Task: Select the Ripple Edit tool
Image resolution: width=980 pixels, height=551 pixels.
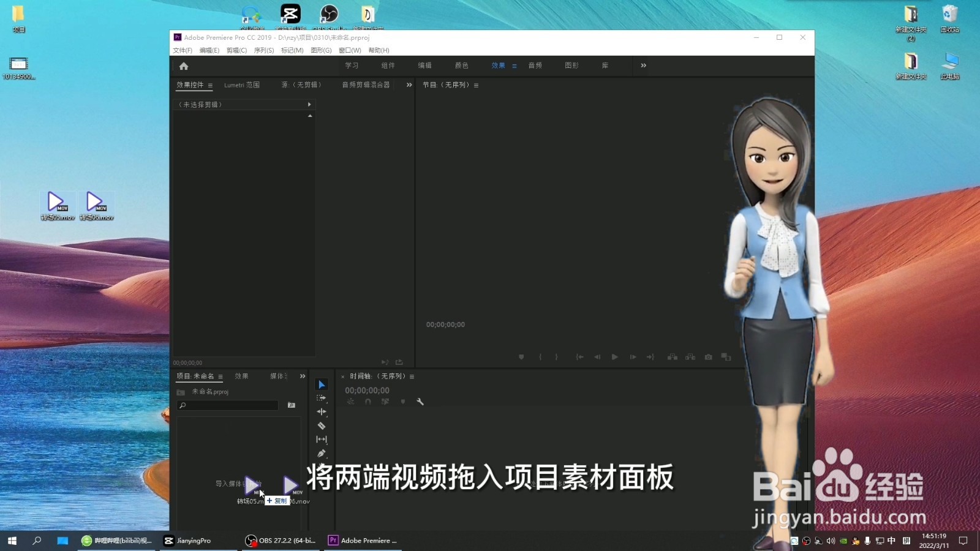Action: (322, 411)
